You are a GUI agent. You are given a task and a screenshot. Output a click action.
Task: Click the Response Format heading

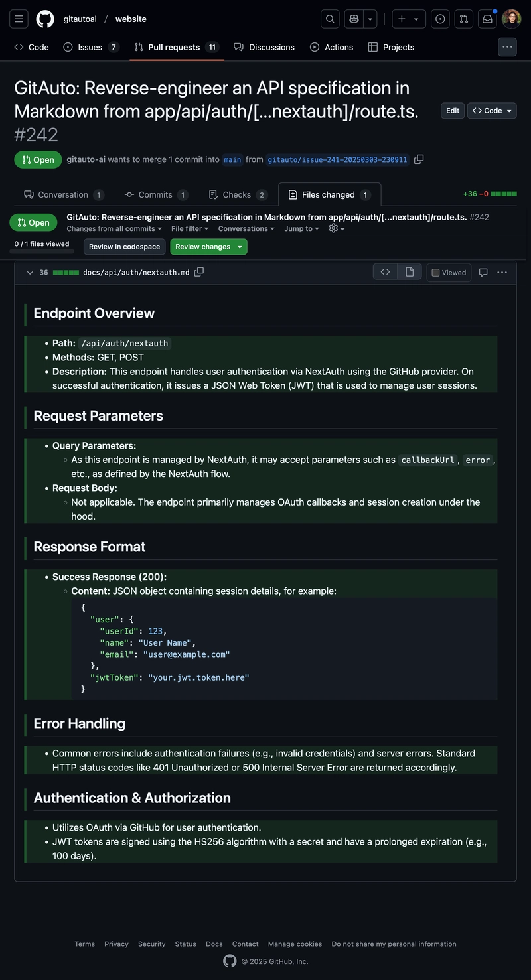point(90,547)
